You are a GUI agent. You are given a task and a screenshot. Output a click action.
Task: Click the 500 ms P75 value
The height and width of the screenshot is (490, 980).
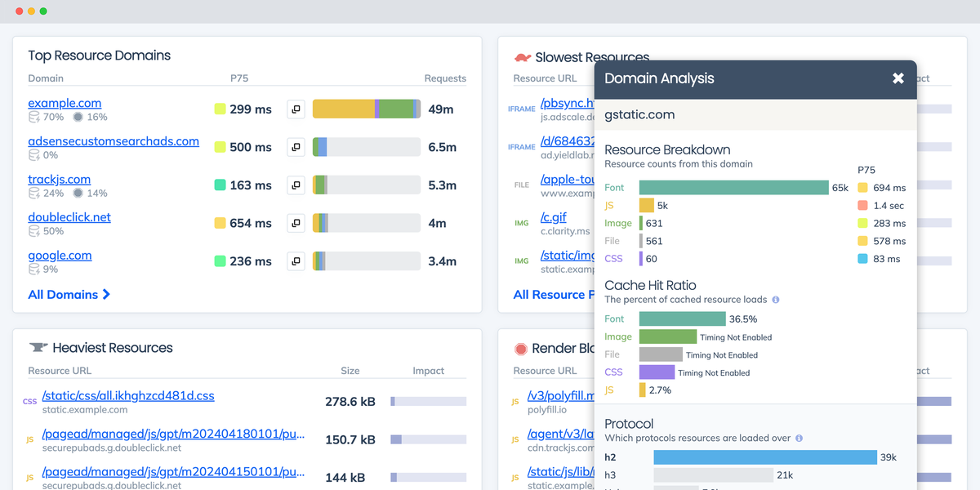click(251, 147)
